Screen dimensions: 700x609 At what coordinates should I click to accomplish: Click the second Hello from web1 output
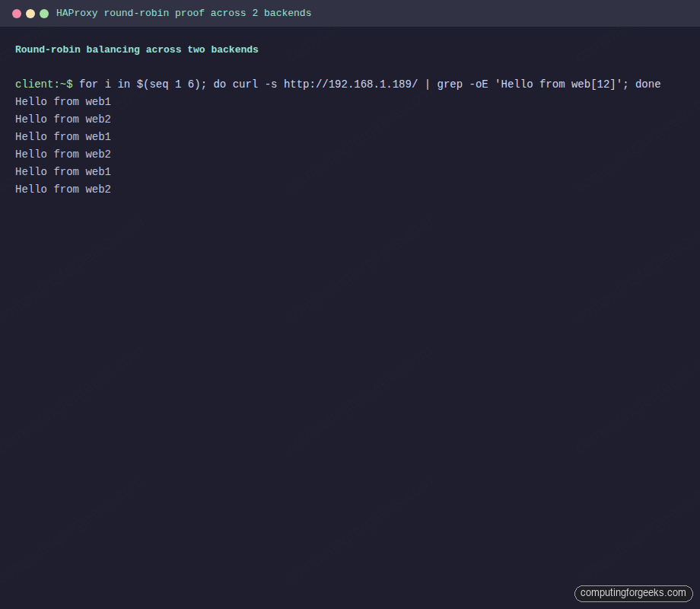[62, 136]
